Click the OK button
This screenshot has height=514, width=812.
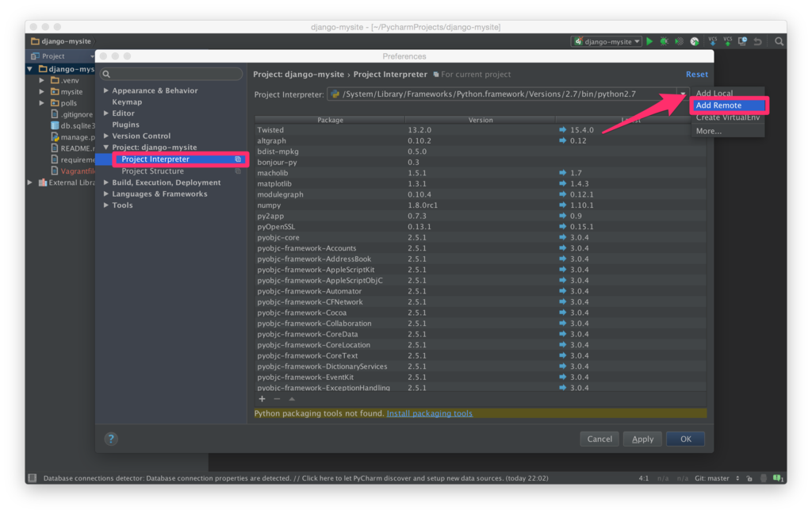pos(685,439)
